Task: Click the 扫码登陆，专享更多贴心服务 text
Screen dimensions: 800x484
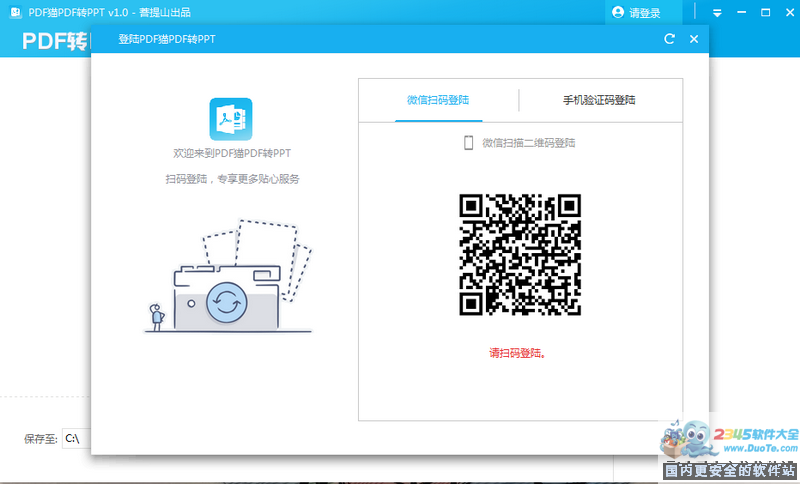Action: [x=232, y=179]
